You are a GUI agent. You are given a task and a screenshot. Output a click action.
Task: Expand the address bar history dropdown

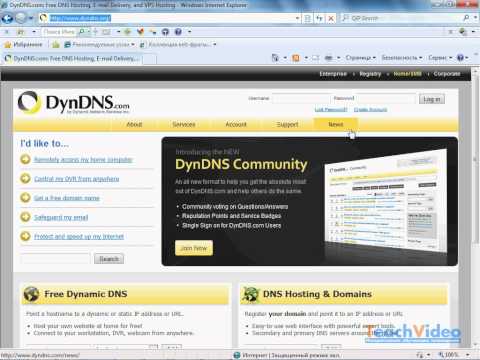coord(298,18)
